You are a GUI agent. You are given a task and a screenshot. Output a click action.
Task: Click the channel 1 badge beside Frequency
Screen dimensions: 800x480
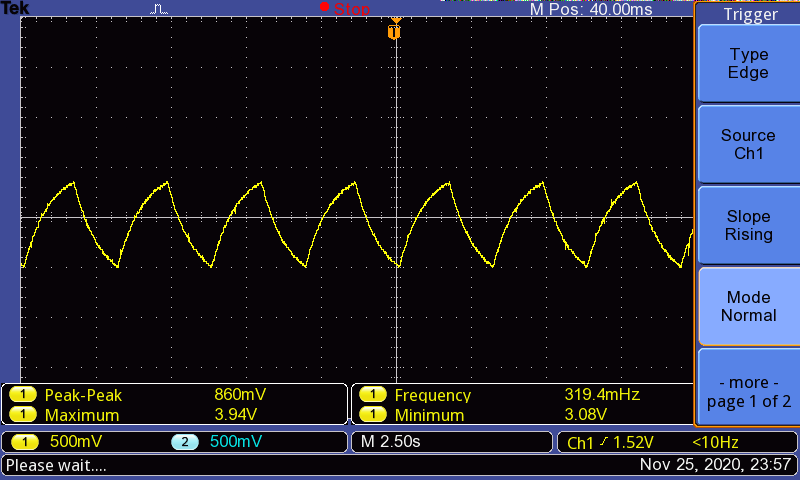(372, 394)
